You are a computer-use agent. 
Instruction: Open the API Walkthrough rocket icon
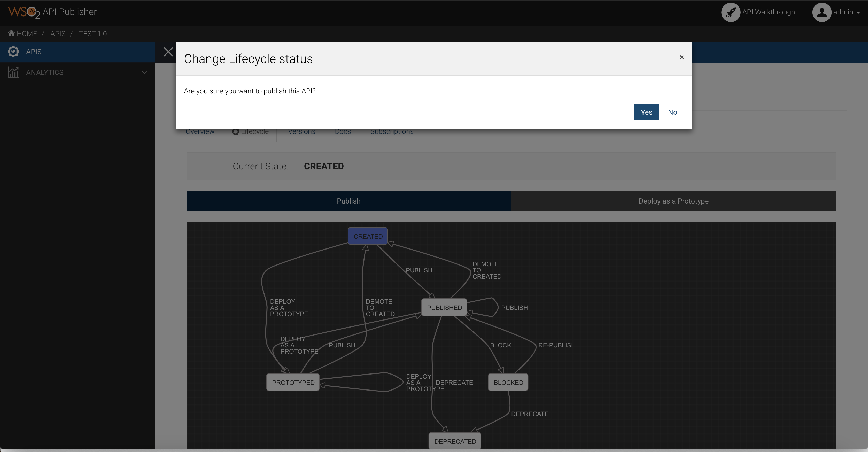click(731, 12)
